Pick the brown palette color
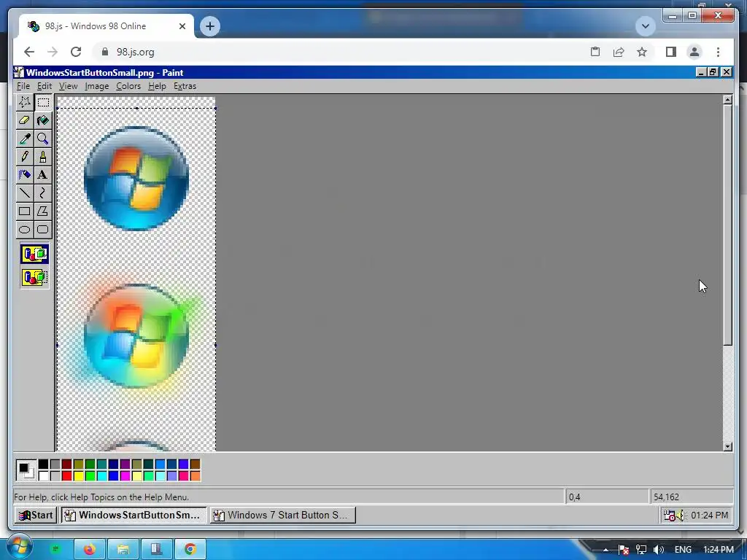This screenshot has height=560, width=747. [x=195, y=464]
